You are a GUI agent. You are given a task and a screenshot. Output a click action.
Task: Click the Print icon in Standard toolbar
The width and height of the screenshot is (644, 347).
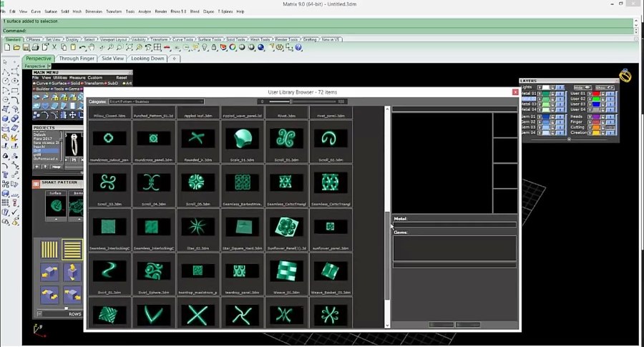pos(35,48)
